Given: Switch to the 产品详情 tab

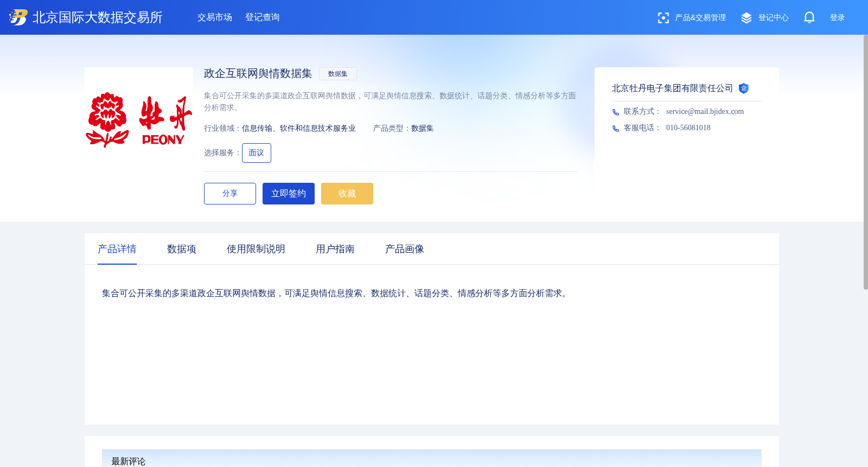Looking at the screenshot, I should coord(117,249).
